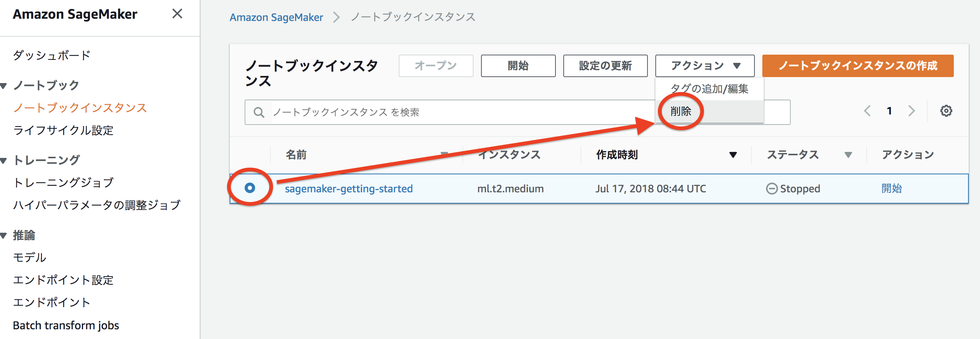This screenshot has width=980, height=339.
Task: Open トレーニングジョブ in the sidebar
Action: [x=63, y=183]
